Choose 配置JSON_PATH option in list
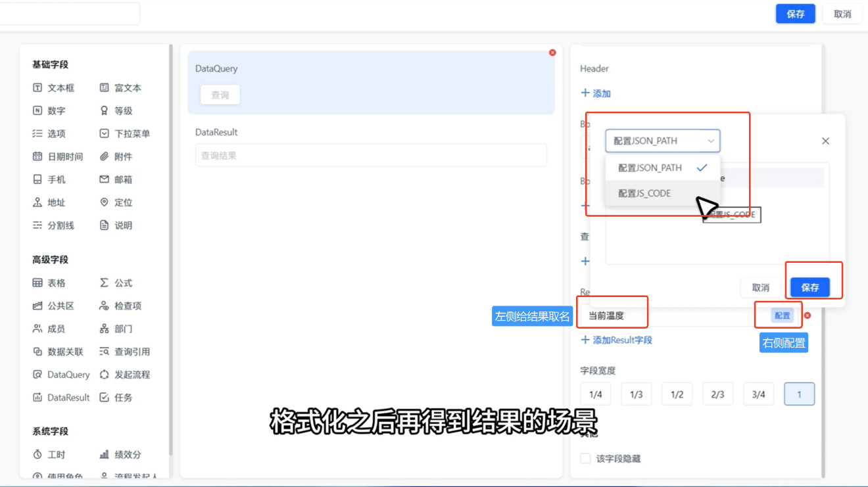Image resolution: width=868 pixels, height=487 pixels. pos(663,168)
